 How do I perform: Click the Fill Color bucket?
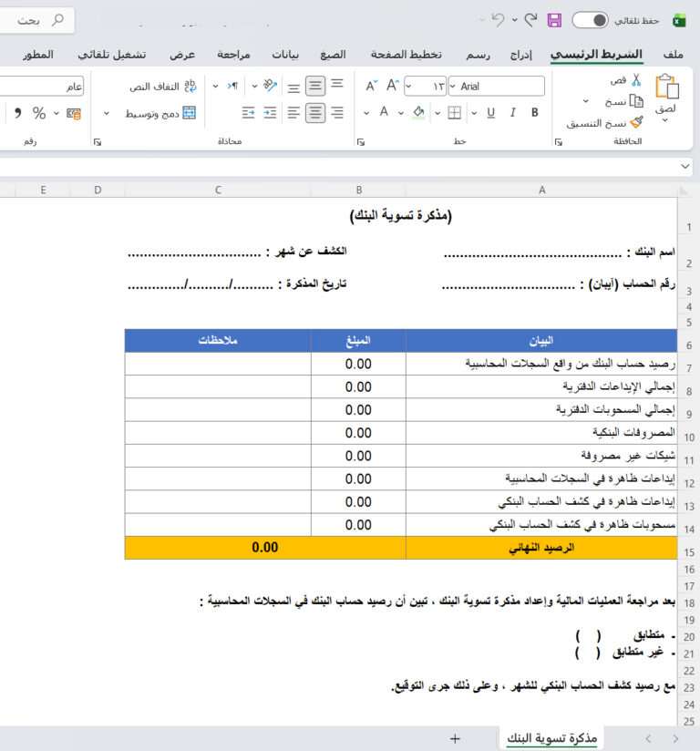[418, 112]
